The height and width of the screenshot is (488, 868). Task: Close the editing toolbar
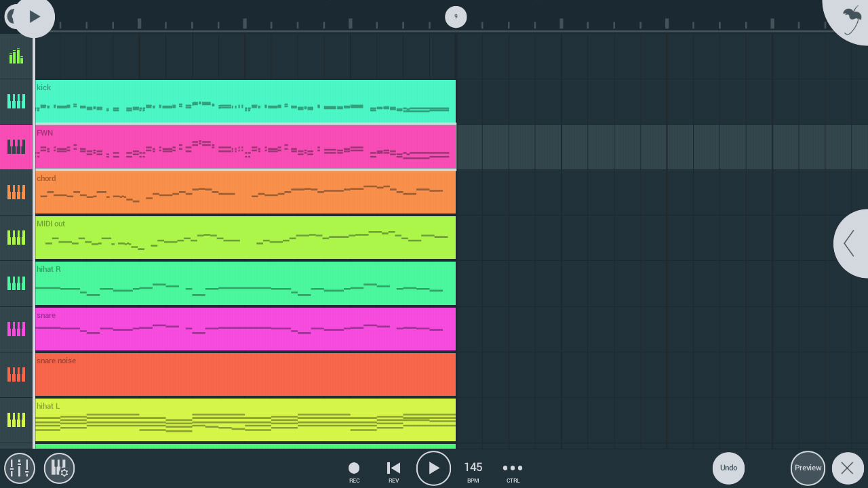848,468
